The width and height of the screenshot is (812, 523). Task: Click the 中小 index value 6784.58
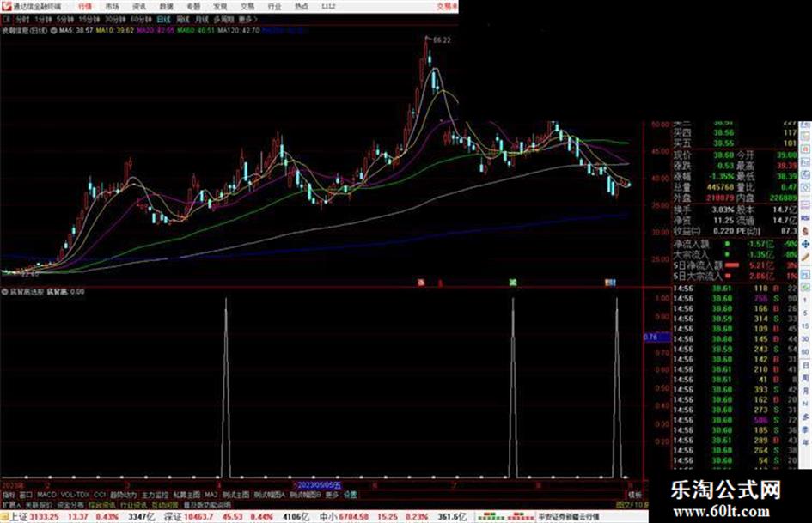point(352,517)
